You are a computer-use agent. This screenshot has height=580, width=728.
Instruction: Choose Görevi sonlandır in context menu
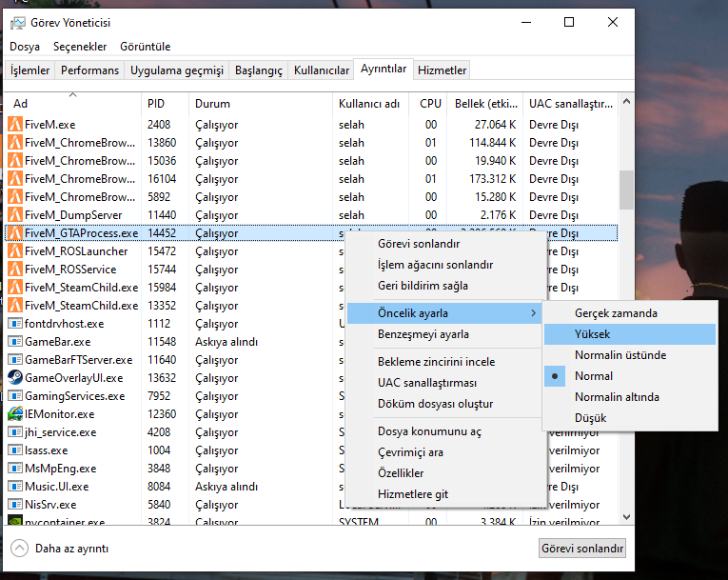click(444, 244)
